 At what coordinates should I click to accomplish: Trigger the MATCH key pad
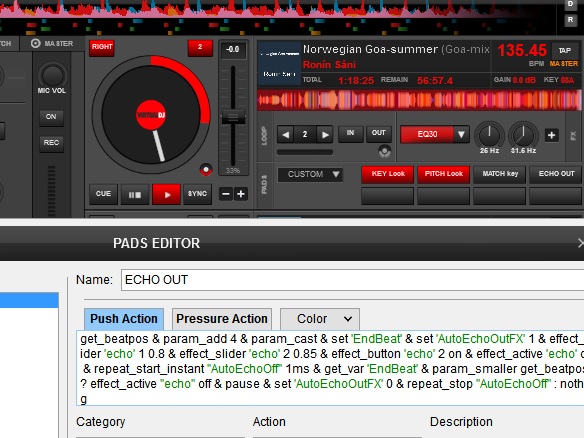pos(500,174)
